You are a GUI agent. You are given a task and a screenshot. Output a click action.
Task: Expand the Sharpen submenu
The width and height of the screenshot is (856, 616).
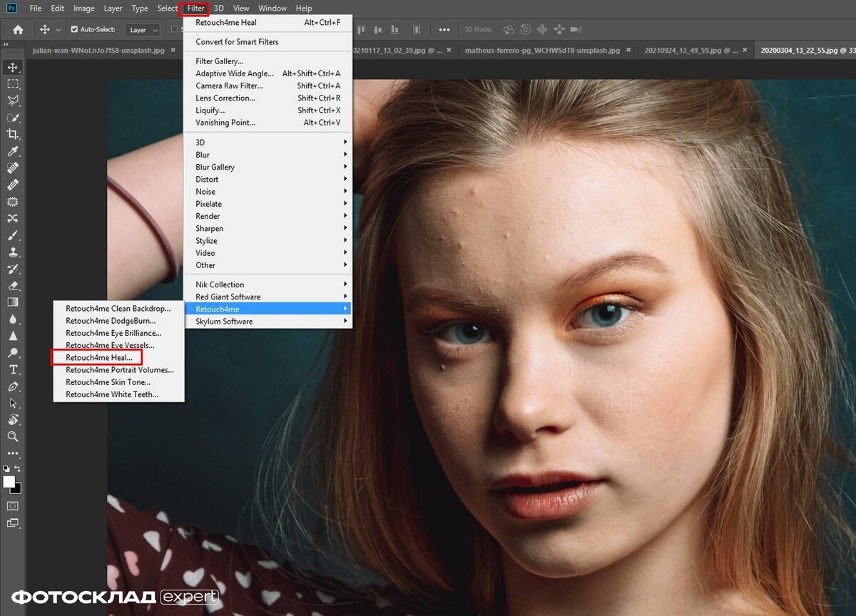pos(268,228)
